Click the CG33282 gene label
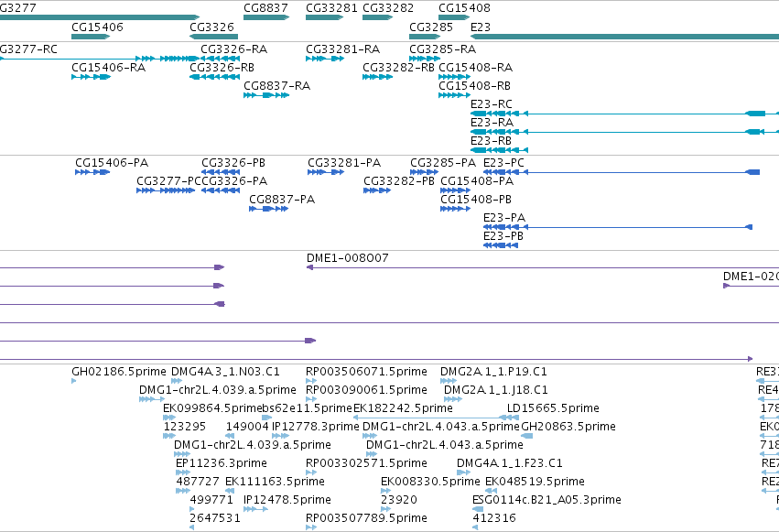Viewport: 779px width, 532px height. [388, 8]
